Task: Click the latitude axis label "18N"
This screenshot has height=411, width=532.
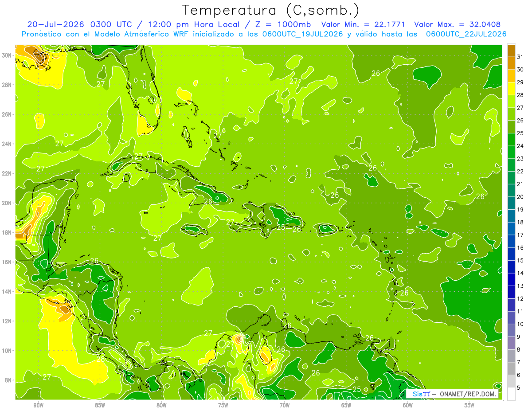Action: click(x=7, y=232)
